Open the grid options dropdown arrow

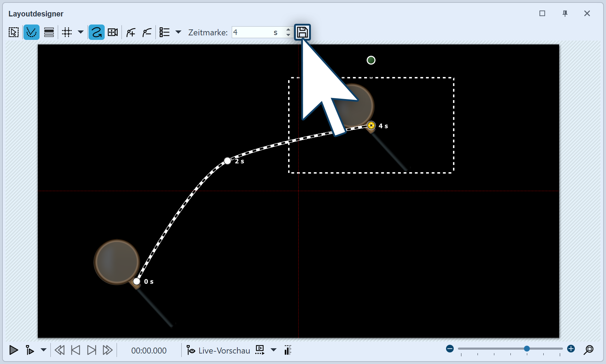pos(81,32)
